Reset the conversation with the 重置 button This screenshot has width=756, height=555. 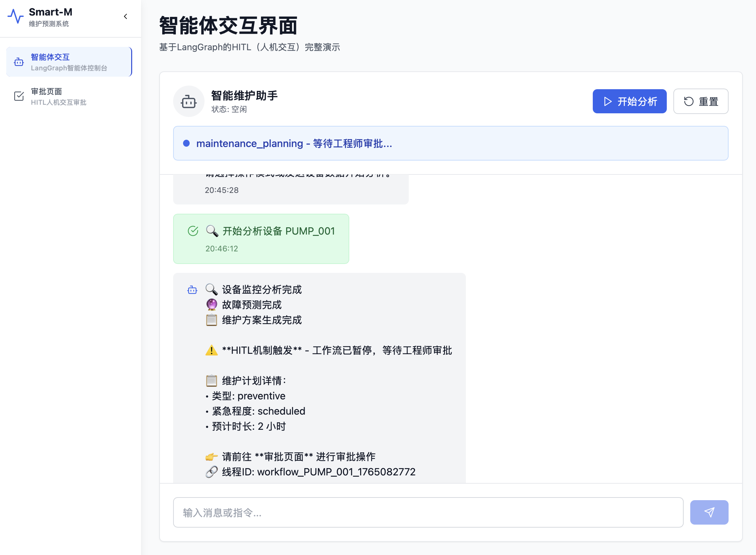(701, 101)
